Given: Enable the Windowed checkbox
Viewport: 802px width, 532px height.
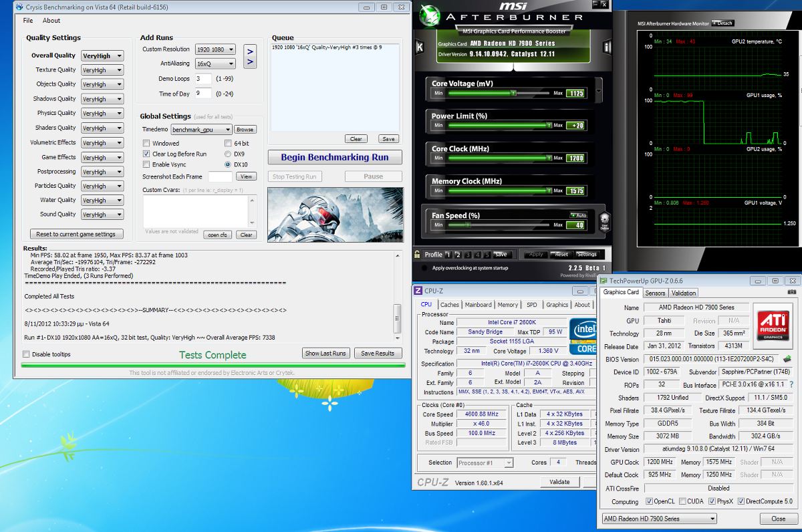Looking at the screenshot, I should [x=146, y=143].
